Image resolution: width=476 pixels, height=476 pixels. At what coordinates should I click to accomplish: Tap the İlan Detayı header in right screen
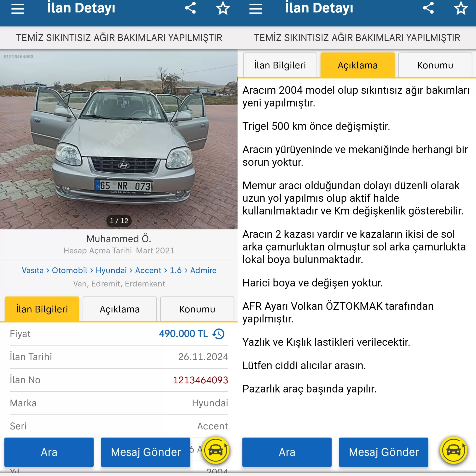(319, 8)
